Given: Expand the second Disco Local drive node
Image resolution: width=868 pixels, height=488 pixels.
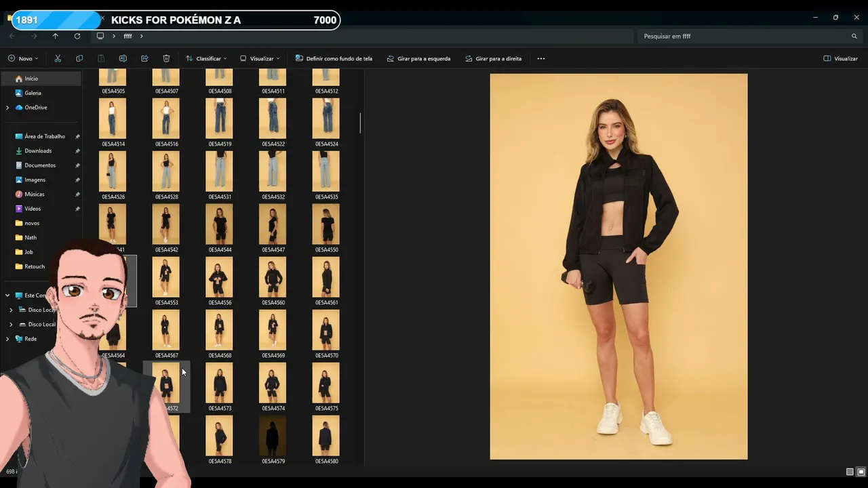Looking at the screenshot, I should pyautogui.click(x=11, y=324).
